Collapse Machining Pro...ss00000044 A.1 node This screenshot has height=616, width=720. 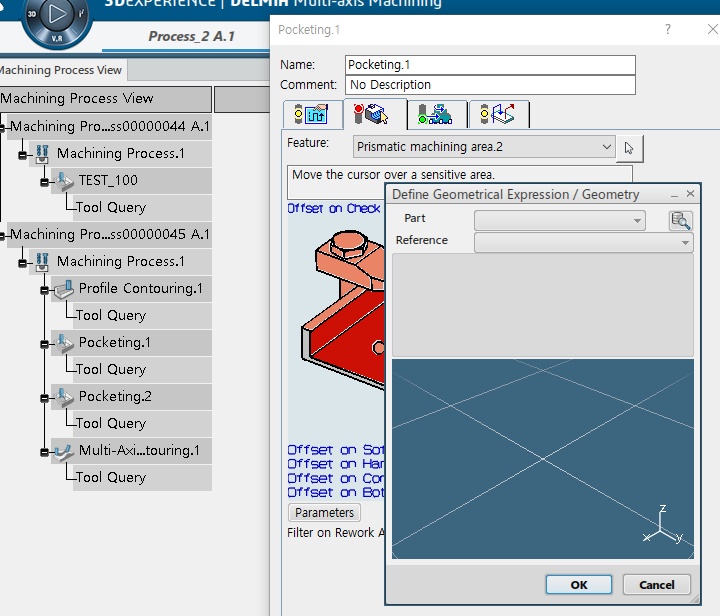2,128
